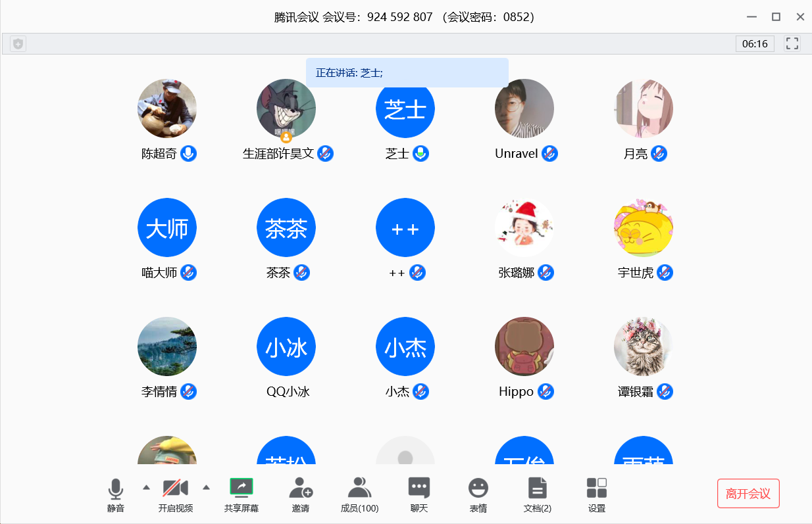Open the emoji reactions icon

pyautogui.click(x=478, y=488)
